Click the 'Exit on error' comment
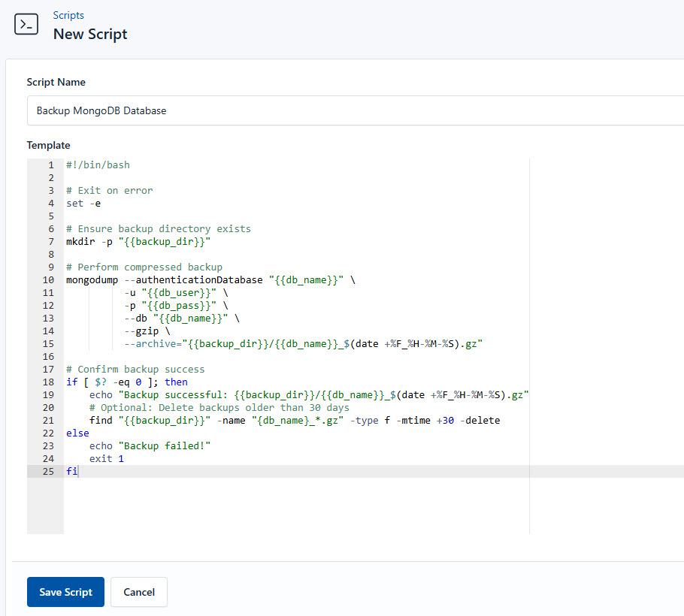684x616 pixels. point(109,190)
